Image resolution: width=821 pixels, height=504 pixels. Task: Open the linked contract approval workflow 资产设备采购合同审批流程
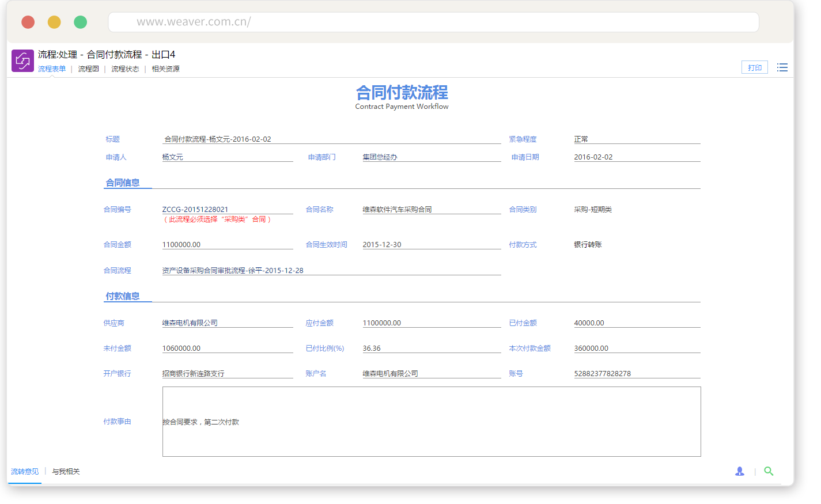232,271
